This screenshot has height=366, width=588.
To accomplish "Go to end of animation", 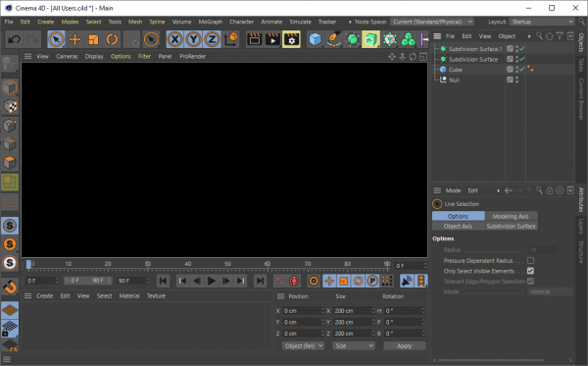I will (x=260, y=281).
